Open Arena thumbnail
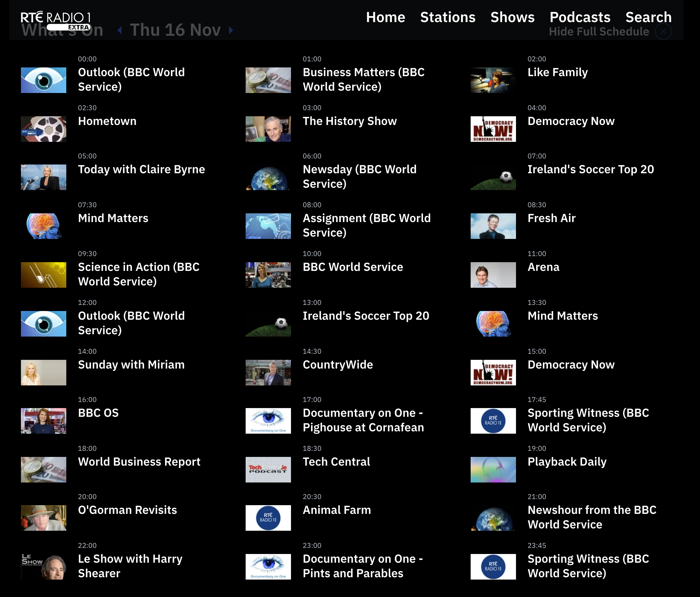 (493, 275)
